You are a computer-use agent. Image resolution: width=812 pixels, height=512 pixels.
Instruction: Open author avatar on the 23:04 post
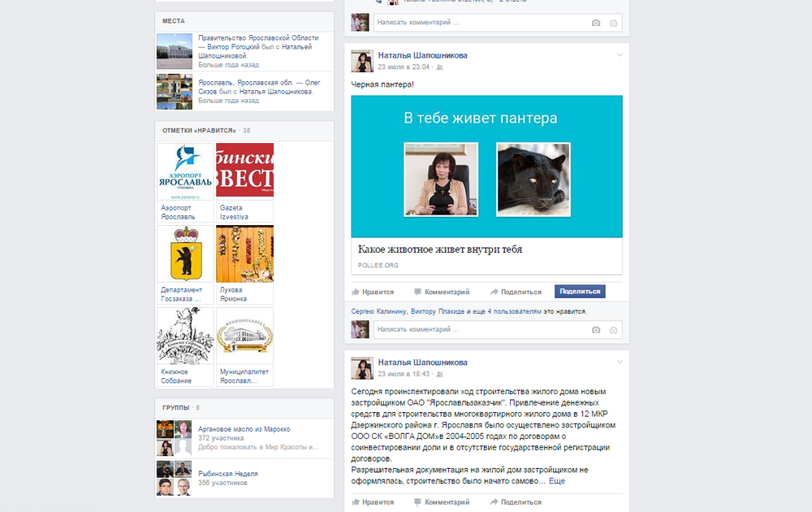pos(362,61)
